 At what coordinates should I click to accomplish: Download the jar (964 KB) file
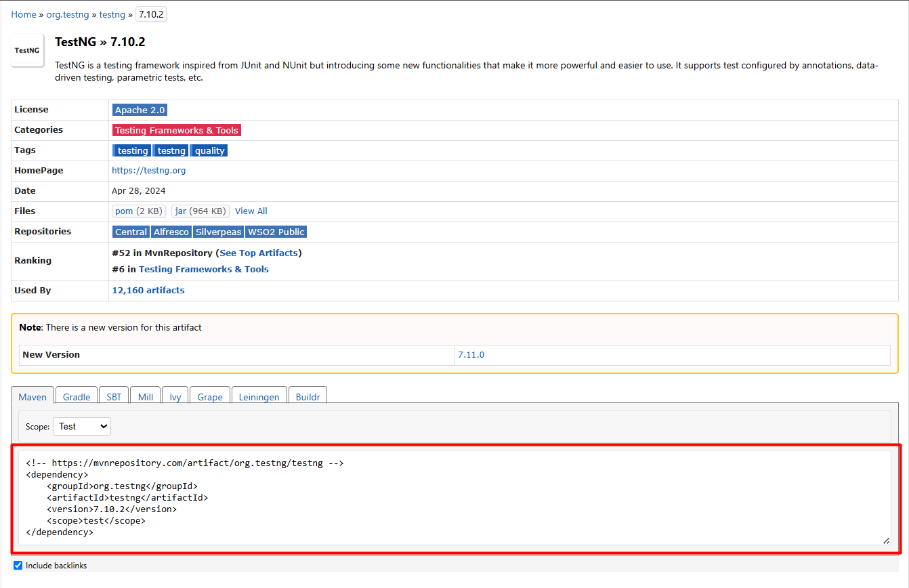tap(200, 211)
